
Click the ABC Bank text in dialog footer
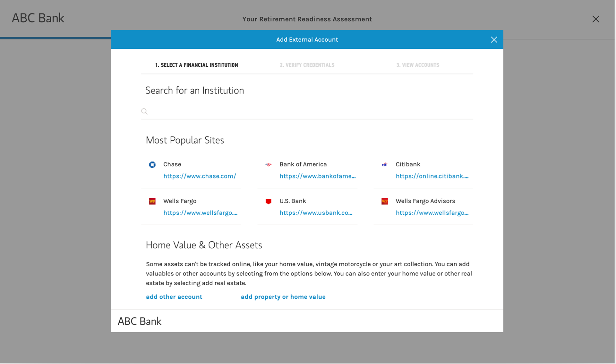(140, 321)
